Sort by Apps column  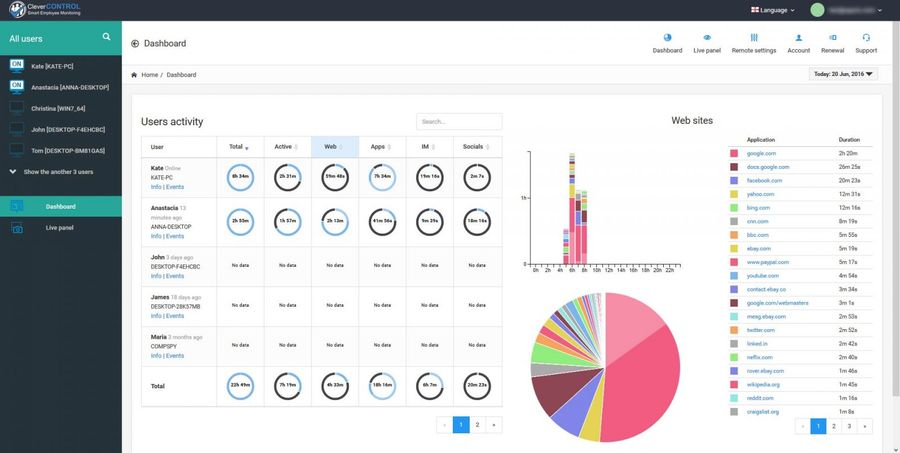[382, 147]
